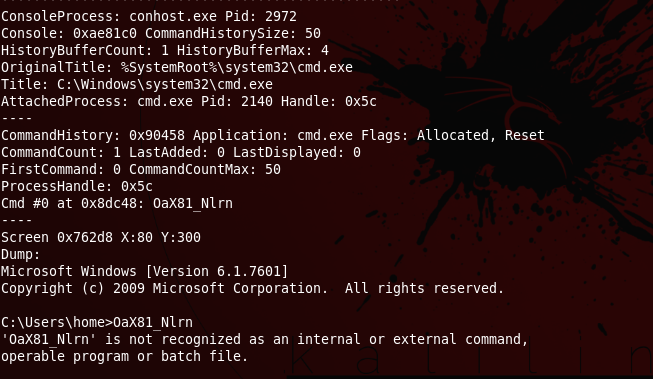Click the conhost.exe process name
Image resolution: width=653 pixels, height=379 pixels.
click(x=172, y=16)
